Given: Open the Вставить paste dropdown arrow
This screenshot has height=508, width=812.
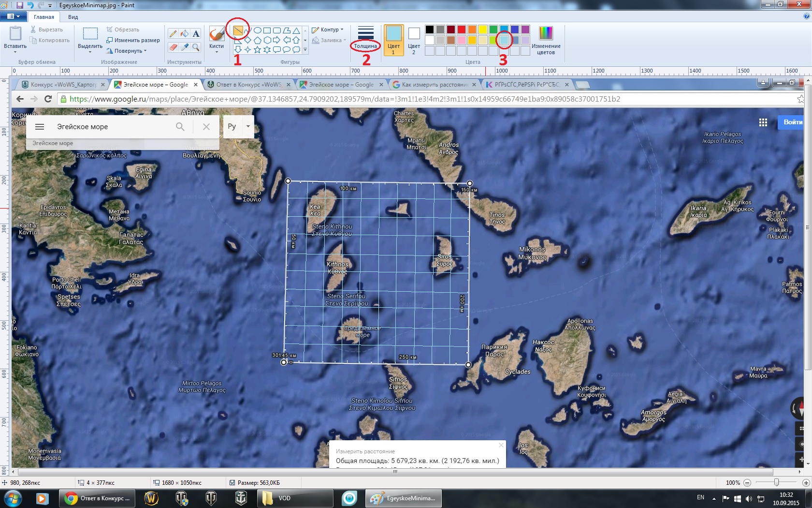Looking at the screenshot, I should 15,52.
